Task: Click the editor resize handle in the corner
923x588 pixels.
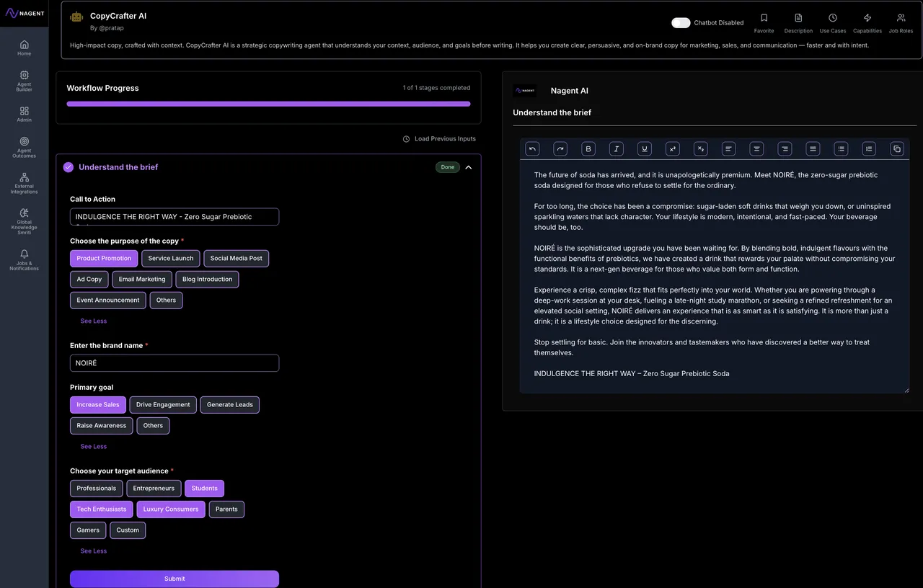Action: click(x=906, y=390)
